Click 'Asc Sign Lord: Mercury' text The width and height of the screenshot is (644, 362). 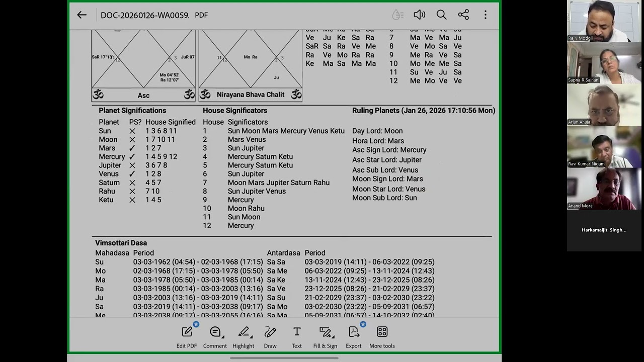[389, 150]
